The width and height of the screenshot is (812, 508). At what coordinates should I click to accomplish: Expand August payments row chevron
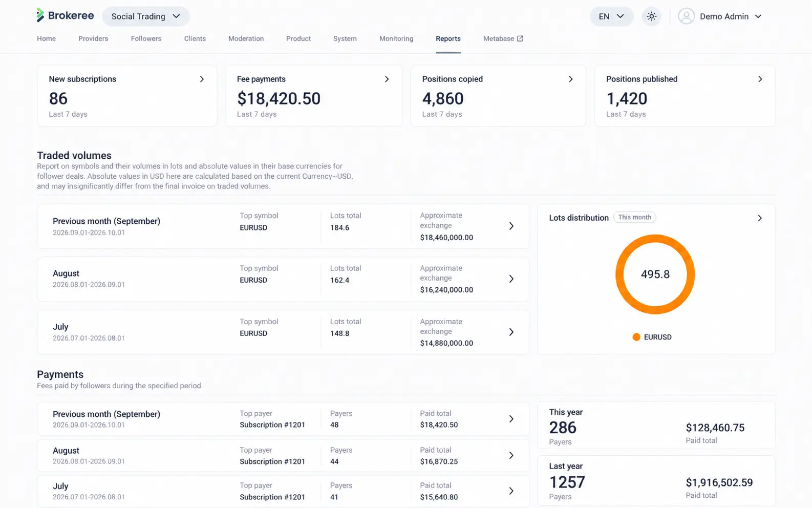(511, 455)
